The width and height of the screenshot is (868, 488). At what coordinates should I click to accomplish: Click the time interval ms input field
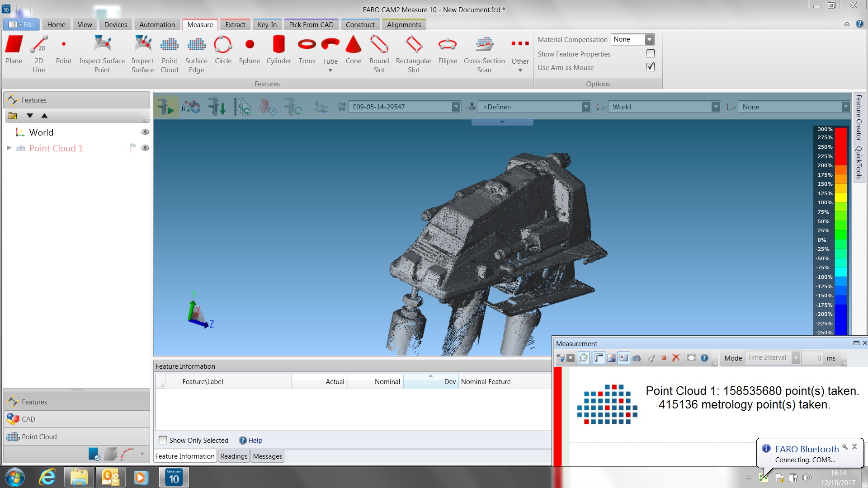point(812,358)
